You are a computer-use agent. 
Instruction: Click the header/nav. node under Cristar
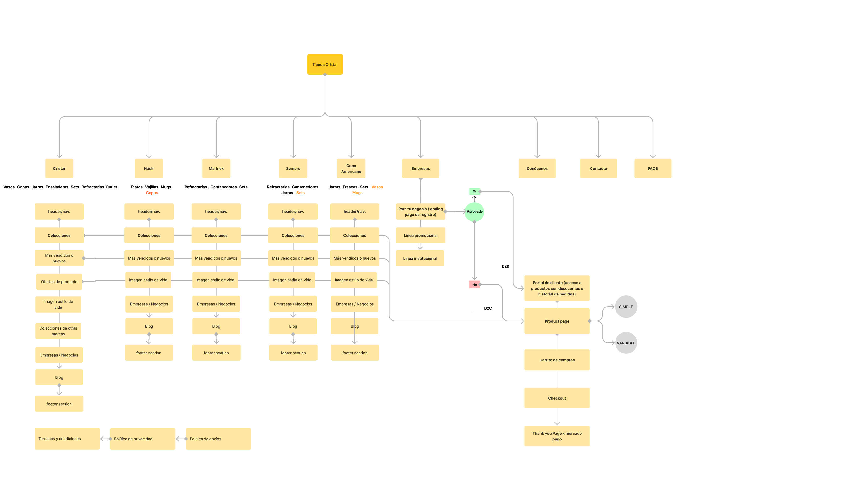tap(59, 212)
